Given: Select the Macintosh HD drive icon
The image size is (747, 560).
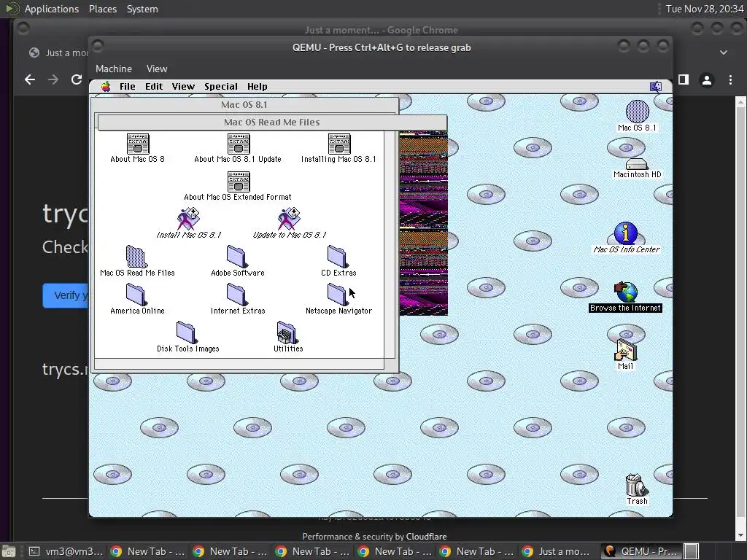Looking at the screenshot, I should pos(637,164).
